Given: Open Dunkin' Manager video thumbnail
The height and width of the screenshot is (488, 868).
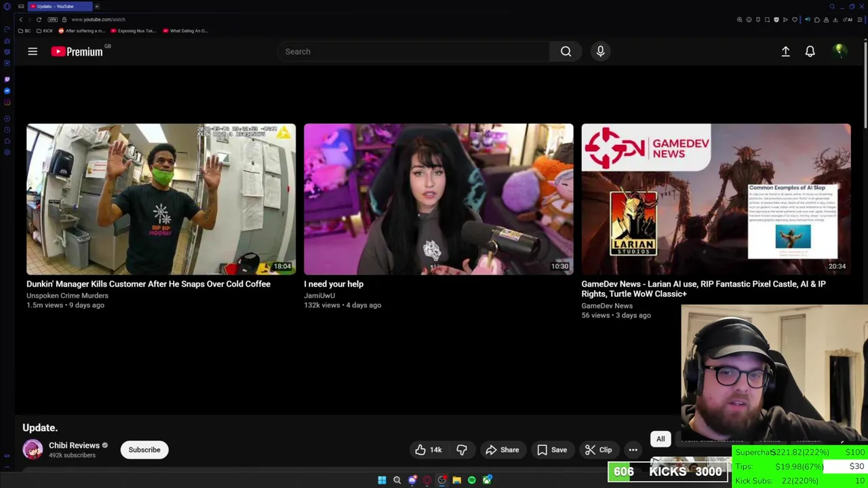Looking at the screenshot, I should click(x=161, y=199).
